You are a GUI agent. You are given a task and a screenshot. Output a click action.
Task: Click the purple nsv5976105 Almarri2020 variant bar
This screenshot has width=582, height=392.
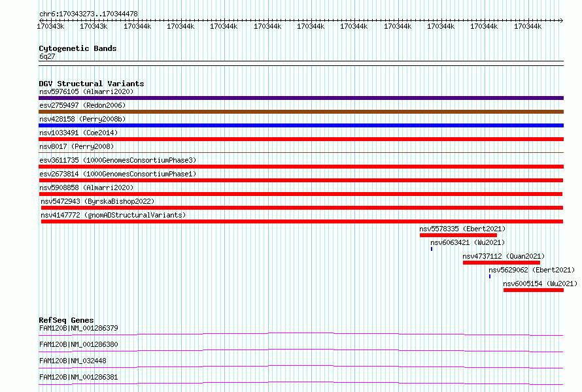(301, 98)
